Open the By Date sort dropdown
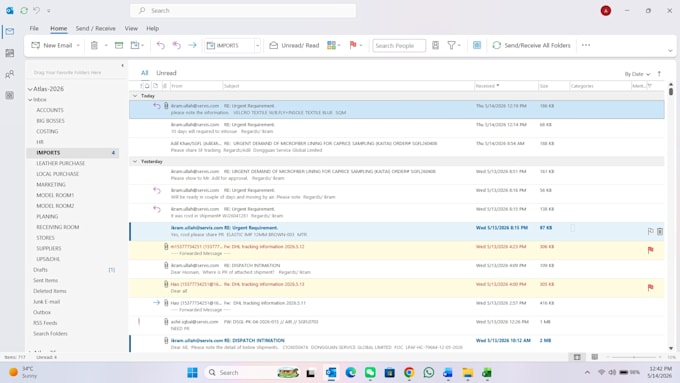 point(637,74)
